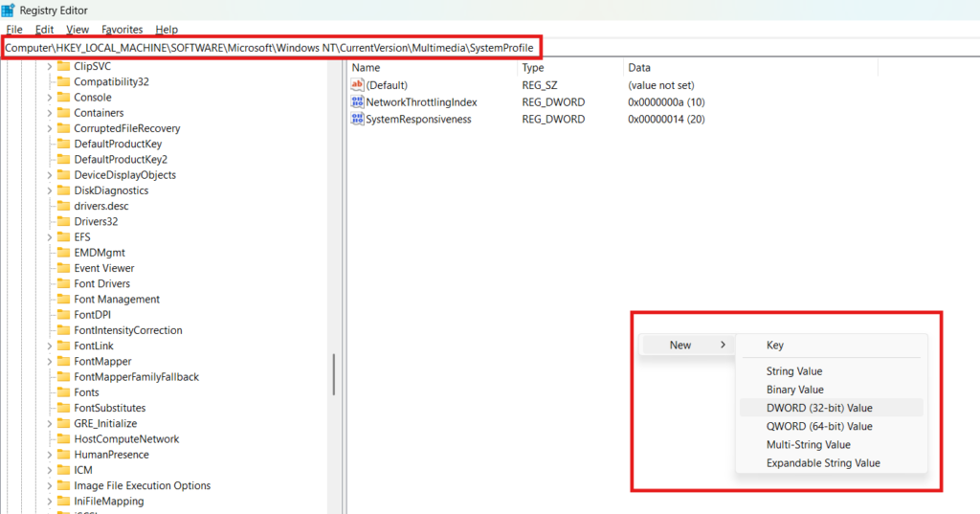Click the tree pane vertical scrollbar thumb
The height and width of the screenshot is (514, 980).
click(333, 374)
